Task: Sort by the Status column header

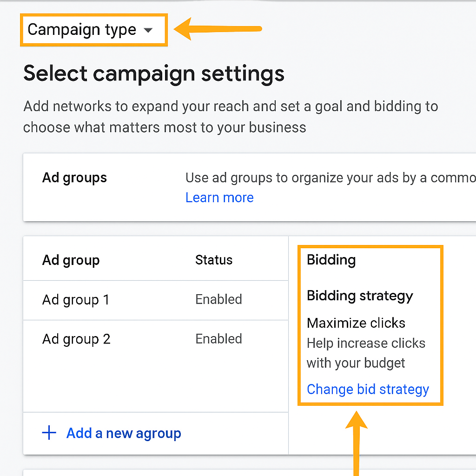Action: [214, 260]
